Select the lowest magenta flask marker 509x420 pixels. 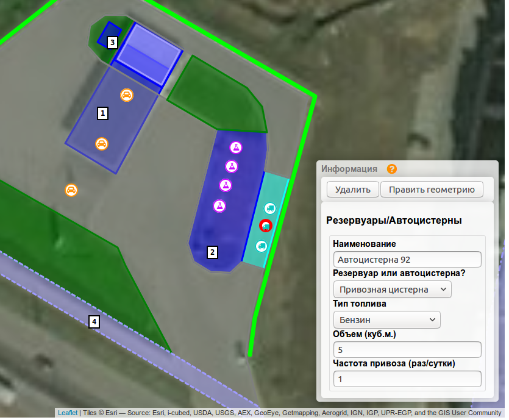pos(219,206)
